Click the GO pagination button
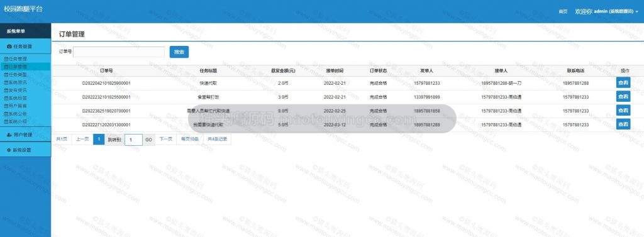644x237 pixels. 148,140
